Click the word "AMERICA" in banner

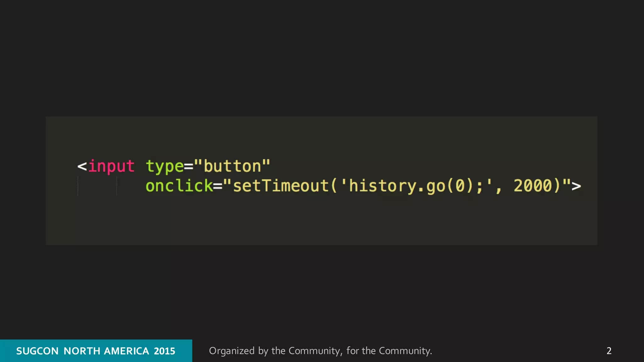(126, 351)
